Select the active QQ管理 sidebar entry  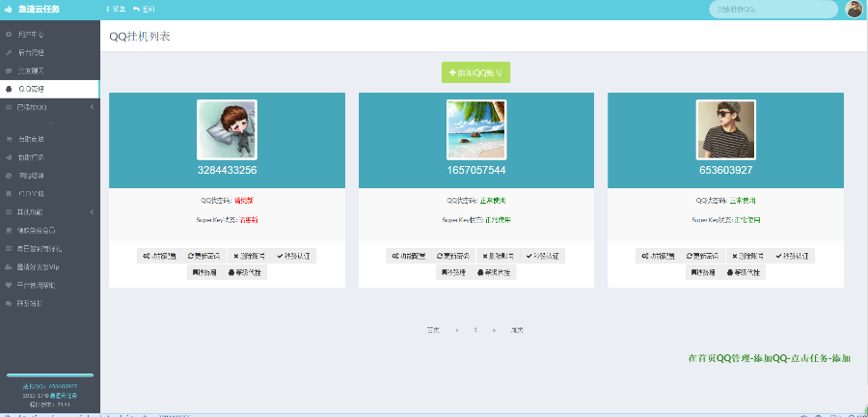(50, 89)
